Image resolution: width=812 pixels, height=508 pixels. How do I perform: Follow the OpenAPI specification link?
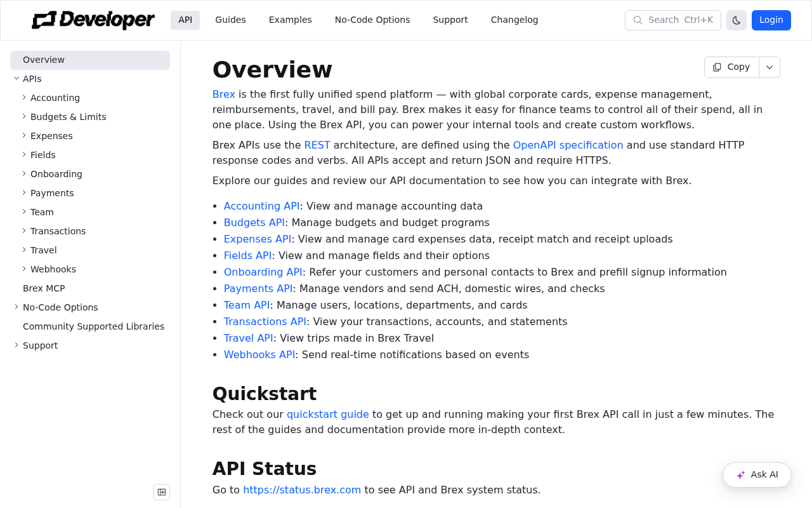coord(568,145)
